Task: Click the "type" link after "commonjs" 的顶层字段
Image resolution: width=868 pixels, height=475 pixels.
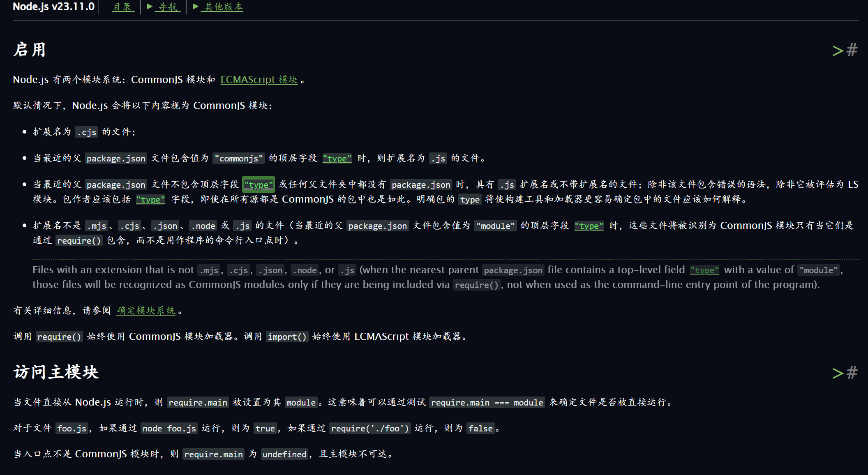Action: [337, 159]
